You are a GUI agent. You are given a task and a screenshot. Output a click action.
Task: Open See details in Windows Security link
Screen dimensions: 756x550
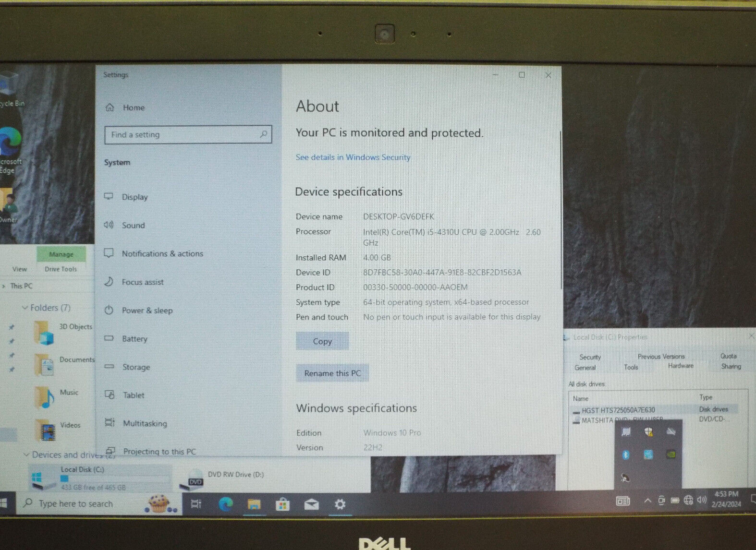[353, 157]
